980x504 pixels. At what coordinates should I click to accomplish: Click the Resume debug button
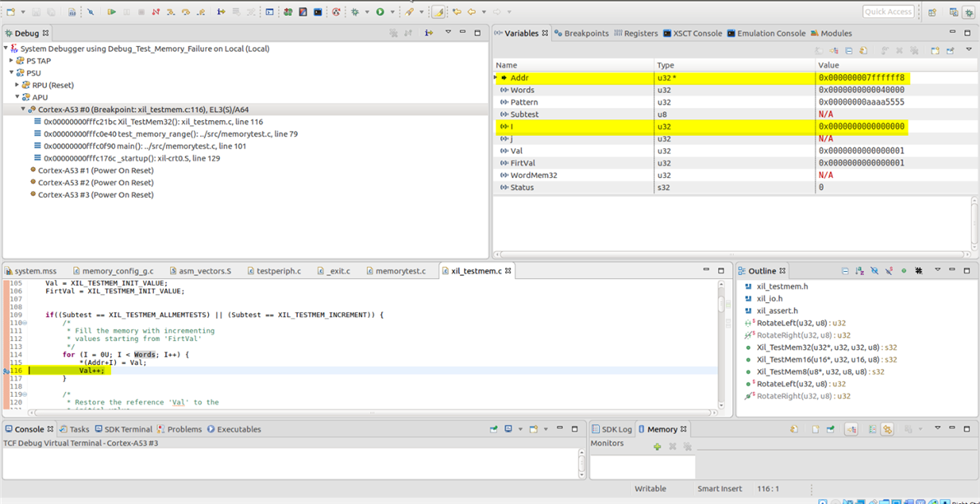point(112,12)
